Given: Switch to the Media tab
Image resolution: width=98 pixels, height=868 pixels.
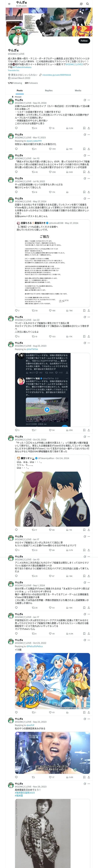Looking at the screenshot, I should [78, 90].
